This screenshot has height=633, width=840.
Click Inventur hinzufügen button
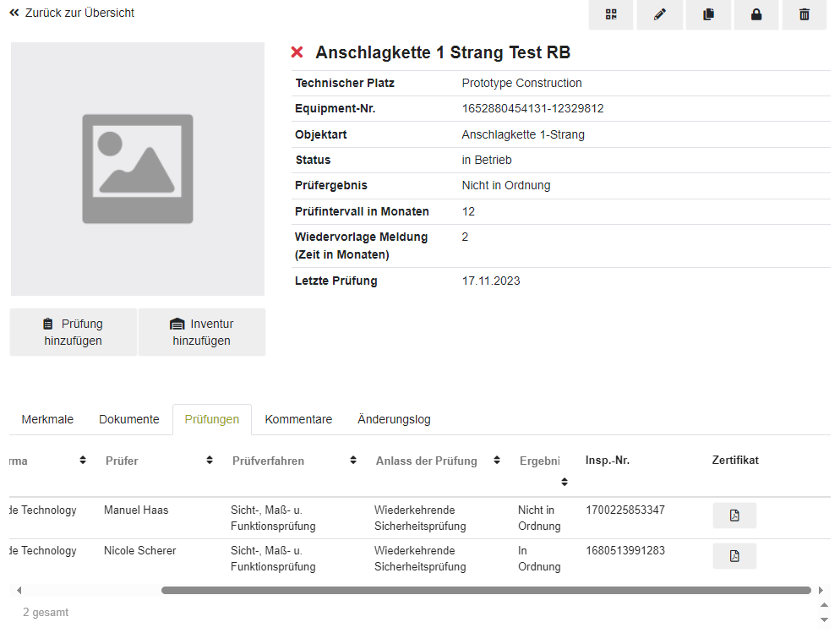[x=202, y=332]
